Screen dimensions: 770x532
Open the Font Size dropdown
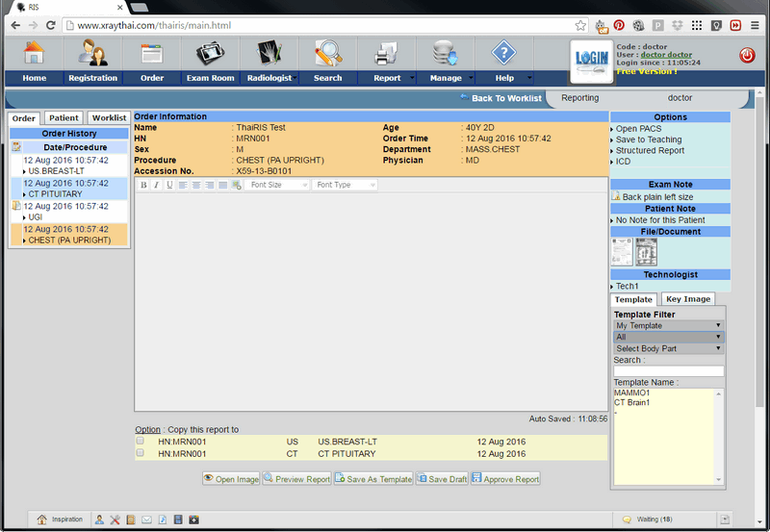click(278, 185)
